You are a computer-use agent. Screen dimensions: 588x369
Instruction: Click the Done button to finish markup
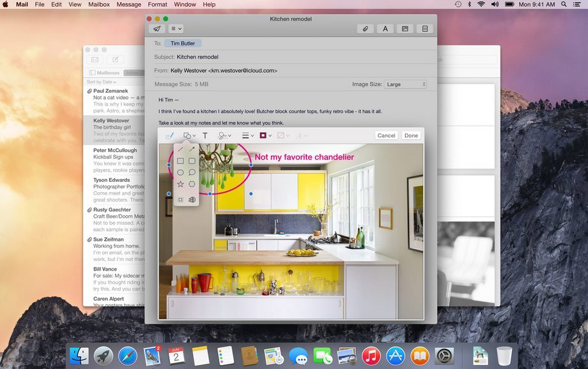coord(411,135)
